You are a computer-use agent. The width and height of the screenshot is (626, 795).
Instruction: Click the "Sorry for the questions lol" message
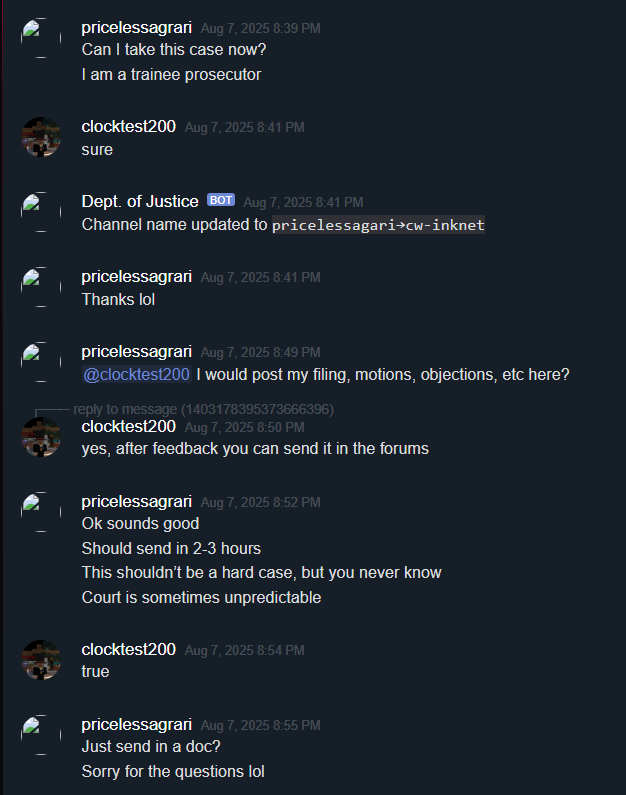coord(173,772)
